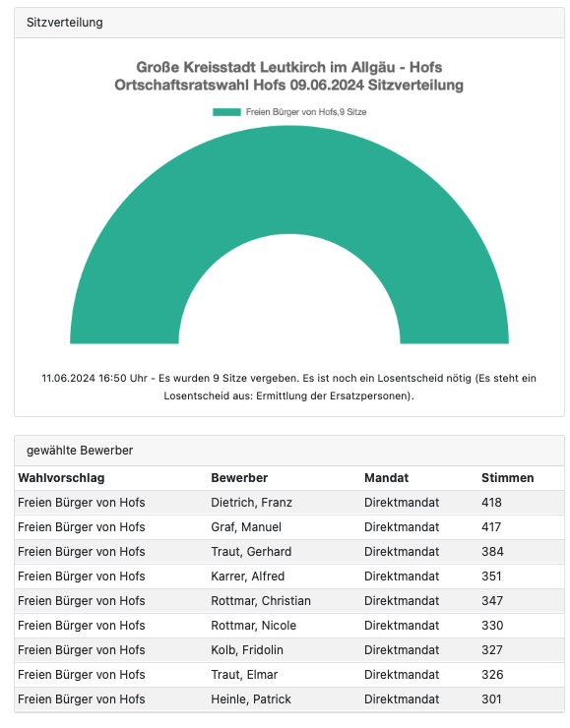This screenshot has width=570, height=728.
Task: Select the Stimmen column header
Action: click(x=507, y=478)
